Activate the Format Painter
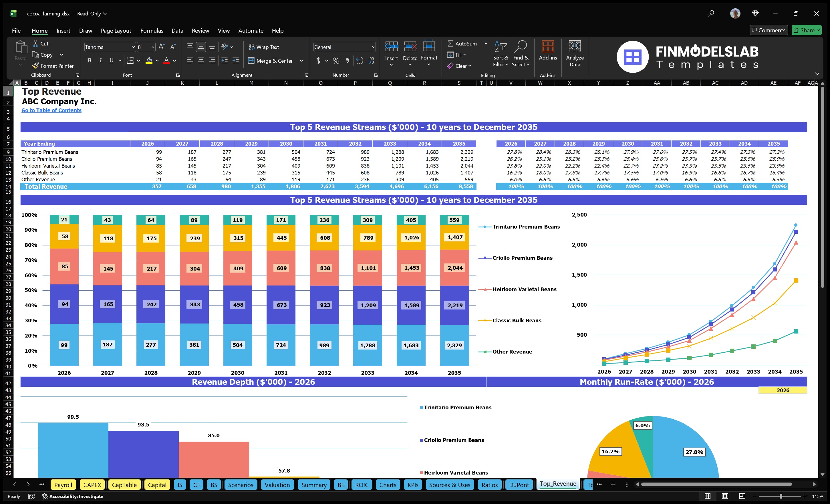The height and width of the screenshot is (504, 830). (x=53, y=66)
